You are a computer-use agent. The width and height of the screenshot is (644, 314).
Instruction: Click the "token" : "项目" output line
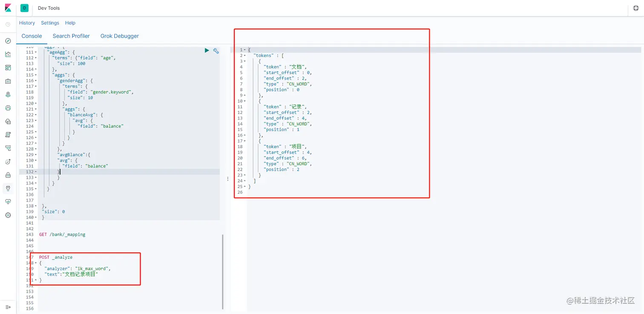click(x=285, y=147)
